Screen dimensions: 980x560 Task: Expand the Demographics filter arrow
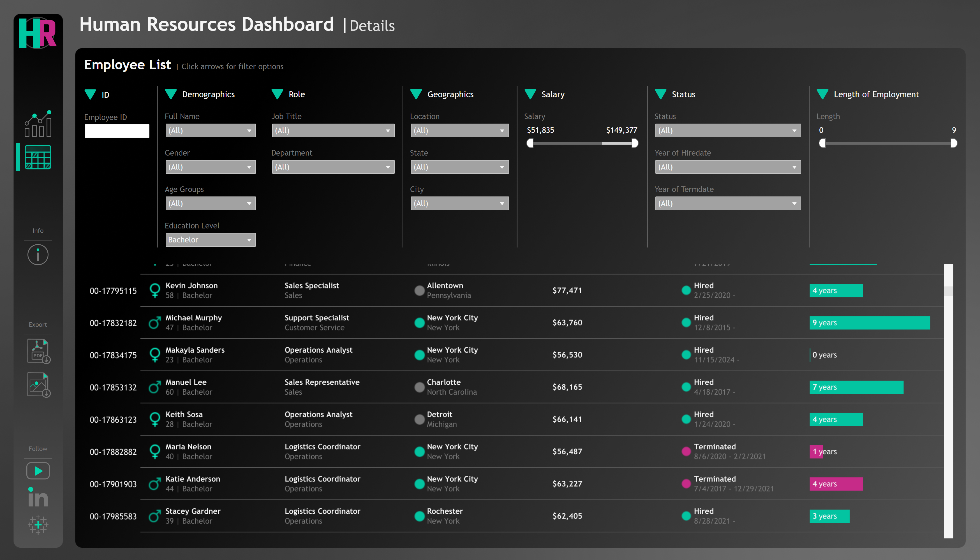coord(170,94)
